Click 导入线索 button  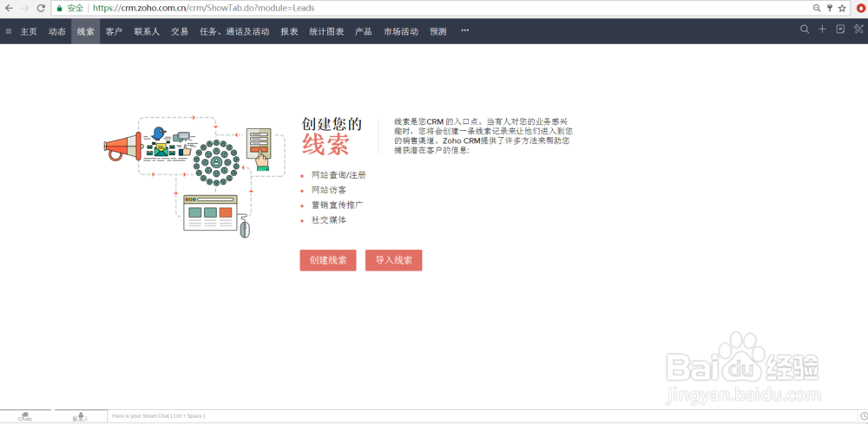click(393, 260)
